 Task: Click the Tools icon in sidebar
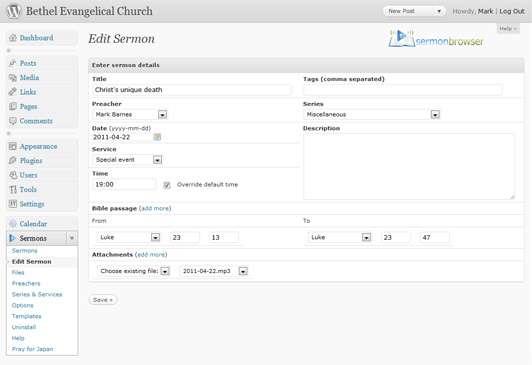tap(13, 189)
